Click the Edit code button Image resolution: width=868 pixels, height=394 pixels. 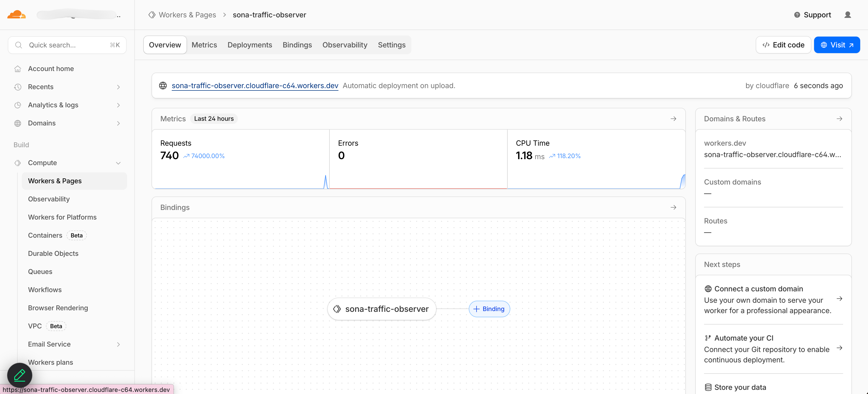point(783,45)
